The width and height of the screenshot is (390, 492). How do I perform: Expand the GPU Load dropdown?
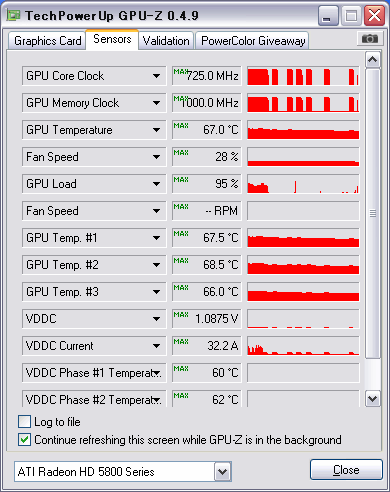(x=94, y=184)
